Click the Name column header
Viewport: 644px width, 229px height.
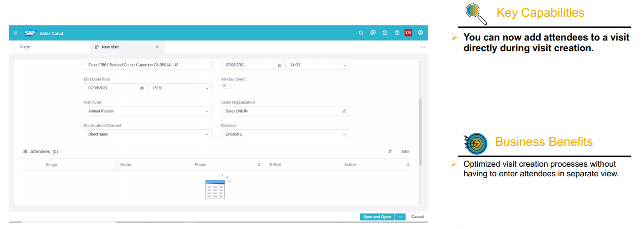coord(126,165)
